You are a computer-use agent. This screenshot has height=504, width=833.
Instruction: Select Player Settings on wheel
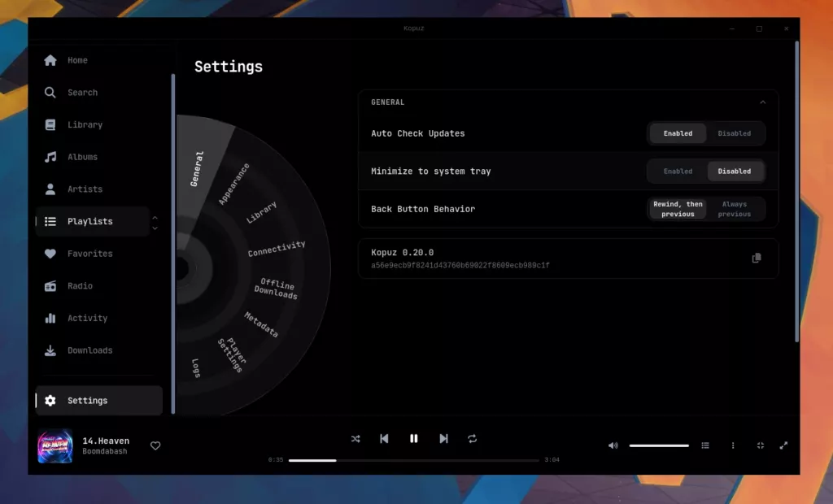(232, 354)
